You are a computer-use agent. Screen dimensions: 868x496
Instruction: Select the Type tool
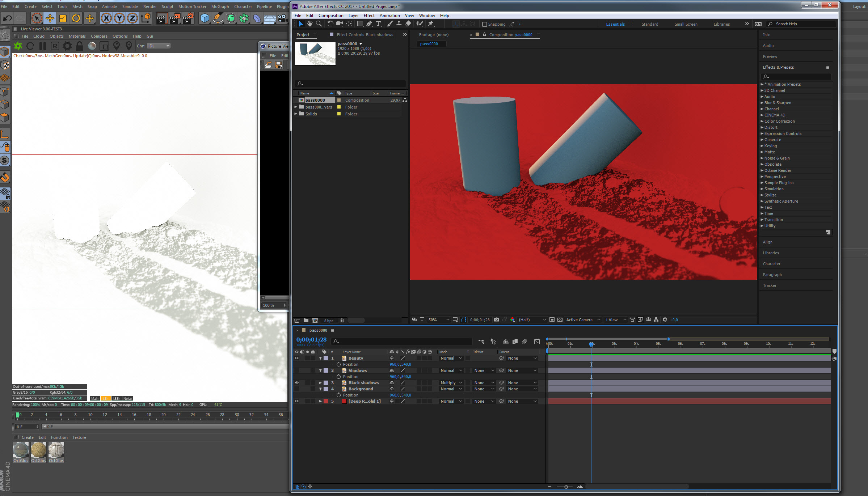(x=378, y=24)
